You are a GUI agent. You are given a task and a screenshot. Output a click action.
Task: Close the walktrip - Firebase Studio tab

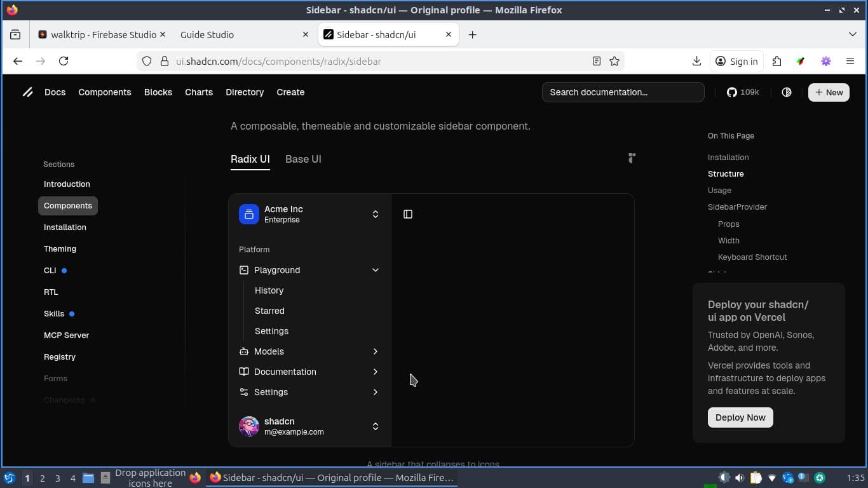coord(162,34)
